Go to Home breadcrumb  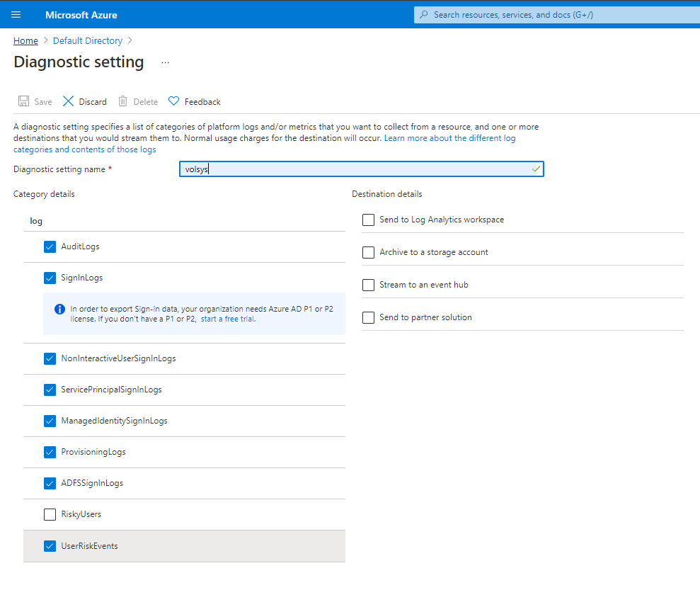[x=25, y=41]
